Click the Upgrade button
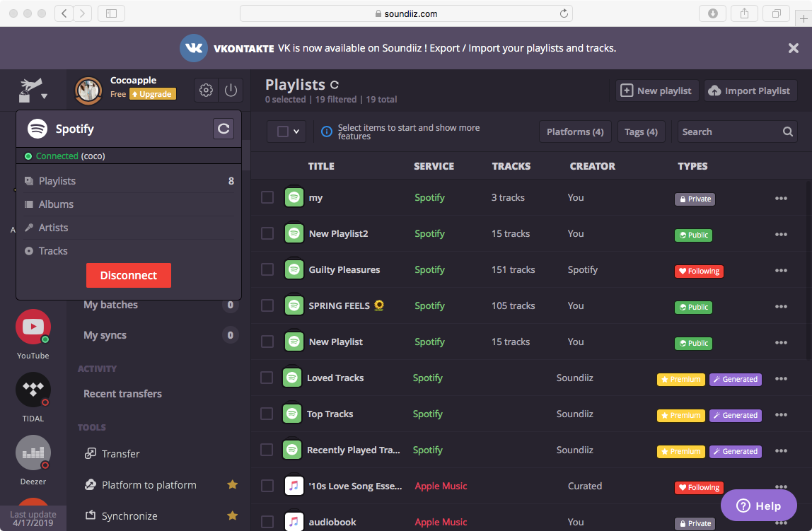 pyautogui.click(x=152, y=93)
